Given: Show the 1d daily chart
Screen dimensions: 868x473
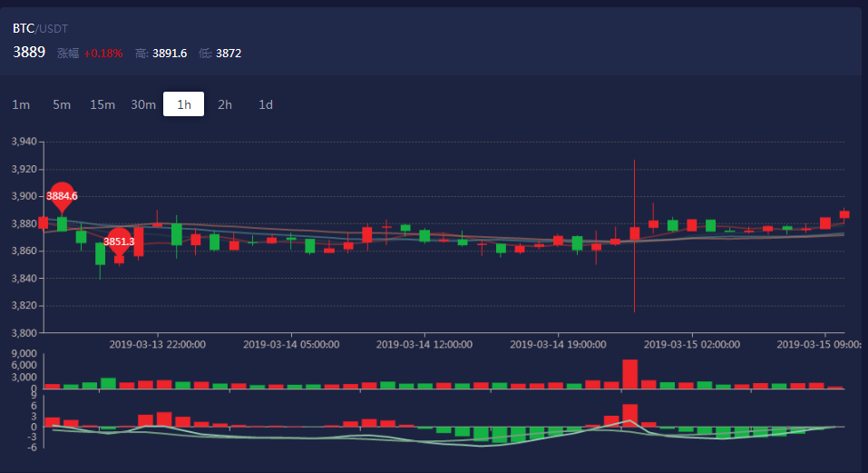Looking at the screenshot, I should [266, 104].
